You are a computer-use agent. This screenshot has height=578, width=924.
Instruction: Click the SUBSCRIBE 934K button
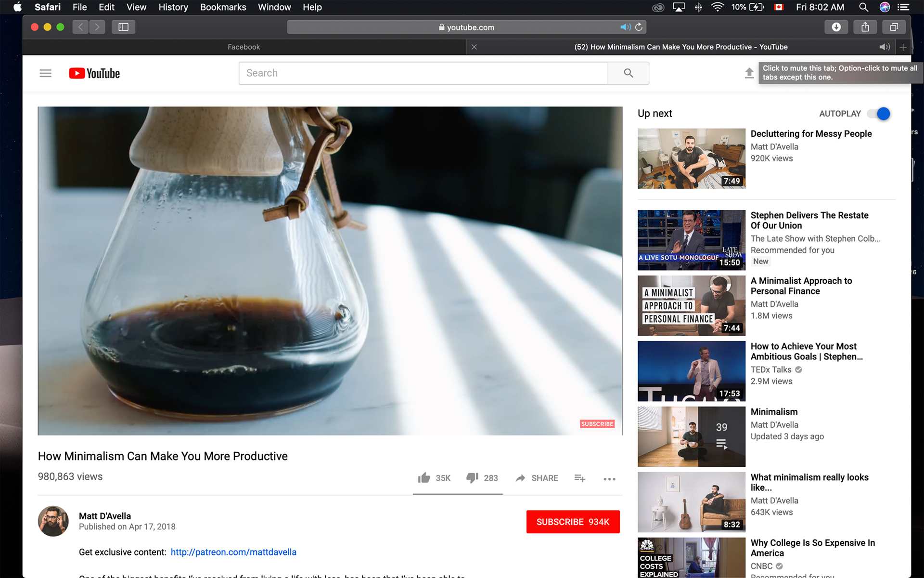[573, 522]
